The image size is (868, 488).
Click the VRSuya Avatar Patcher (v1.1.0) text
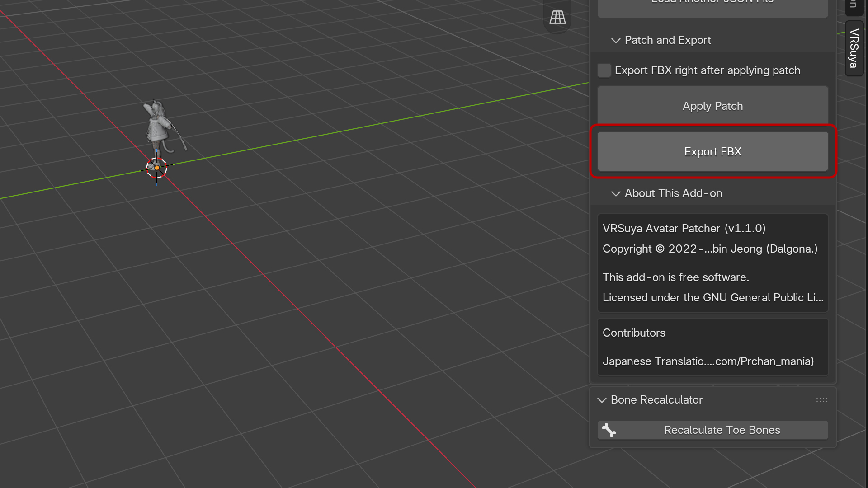click(684, 229)
